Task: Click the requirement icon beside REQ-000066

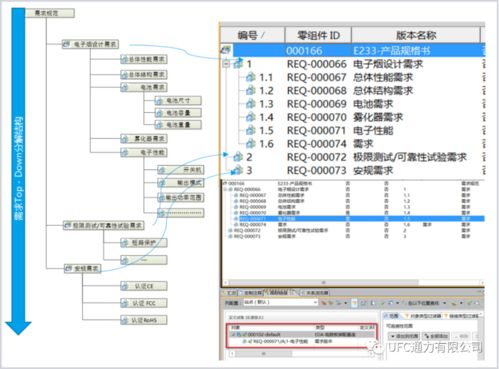Action: coord(238,64)
